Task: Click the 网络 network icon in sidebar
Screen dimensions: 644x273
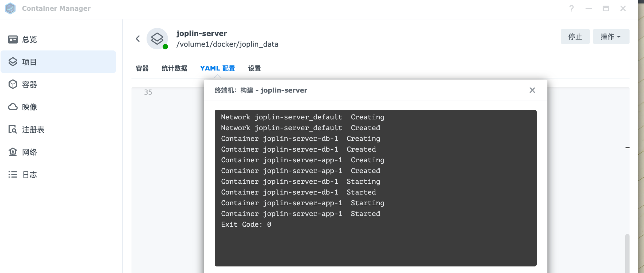Action: 13,152
